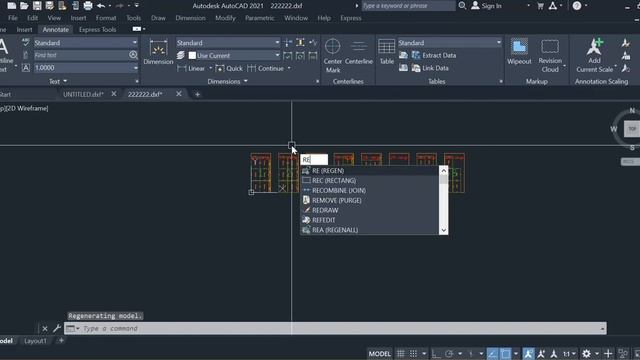This screenshot has height=360, width=640.
Task: Click the suggestion list scroll down arrow
Action: [x=444, y=230]
